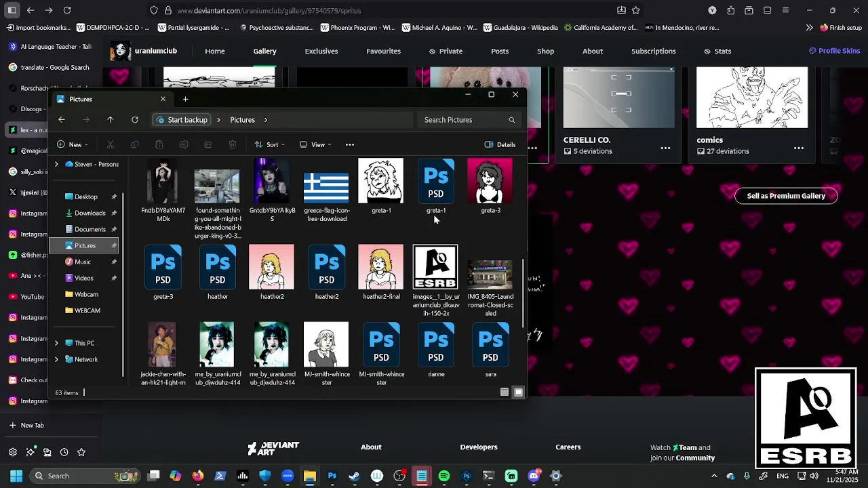Open browser sidebar settings gear
Screen dimensions: 868x488
pos(13,452)
